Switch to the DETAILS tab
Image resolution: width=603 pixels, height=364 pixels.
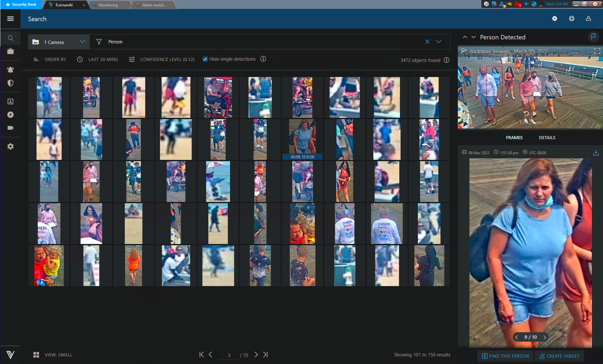[547, 137]
